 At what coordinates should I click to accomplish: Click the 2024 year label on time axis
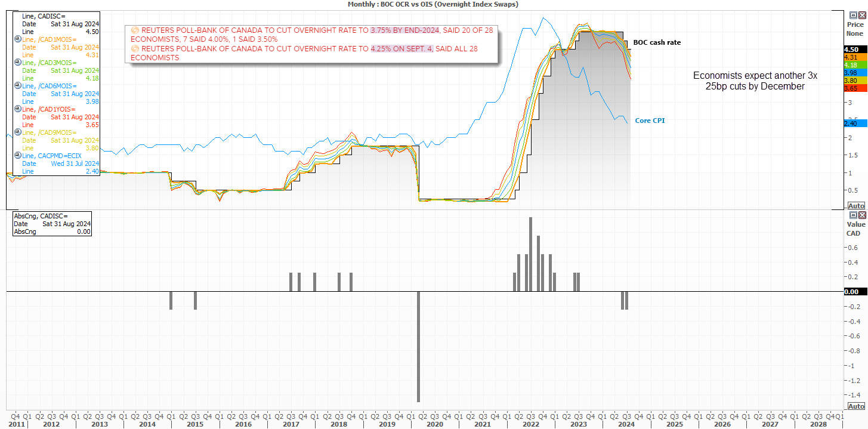pyautogui.click(x=626, y=424)
